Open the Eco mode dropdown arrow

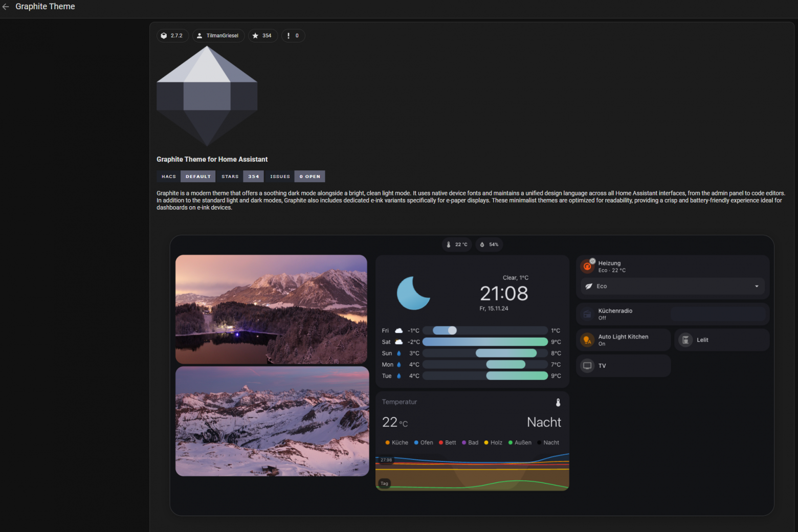(x=757, y=286)
